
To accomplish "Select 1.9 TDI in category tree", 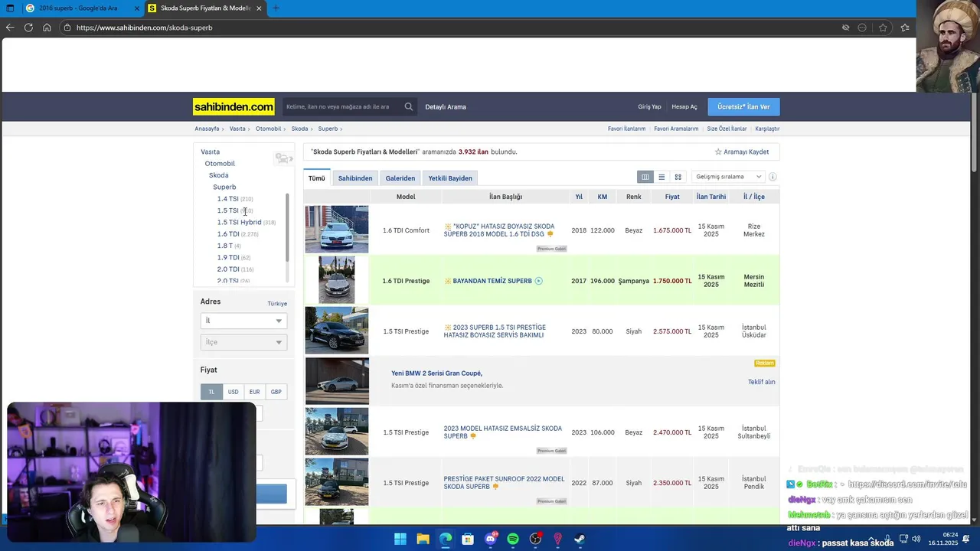I will 228,257.
